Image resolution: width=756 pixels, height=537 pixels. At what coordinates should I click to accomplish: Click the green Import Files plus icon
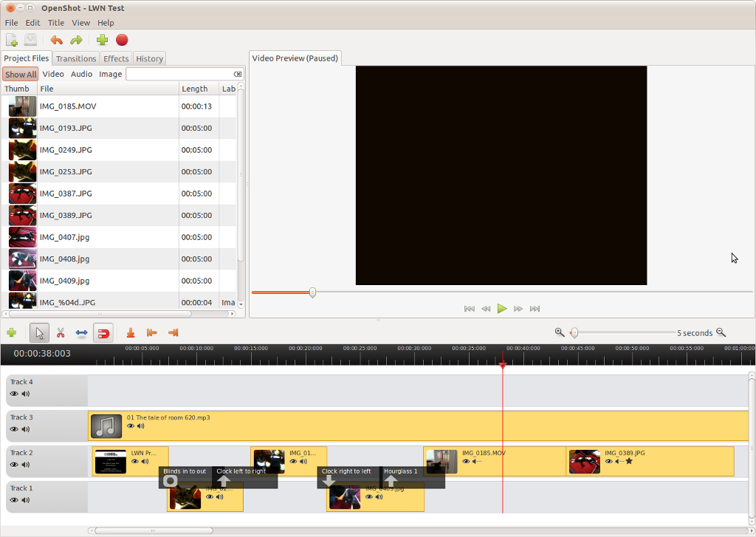click(x=102, y=40)
